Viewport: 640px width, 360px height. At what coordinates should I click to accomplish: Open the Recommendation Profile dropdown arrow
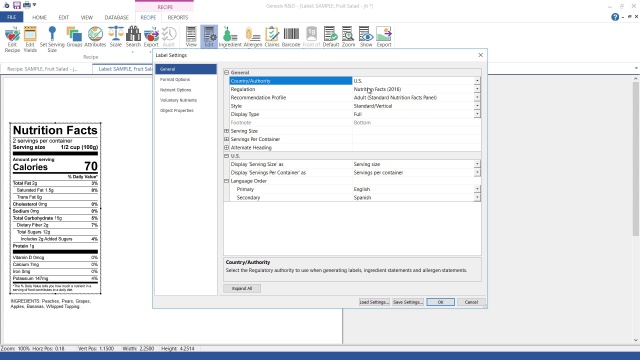point(477,98)
